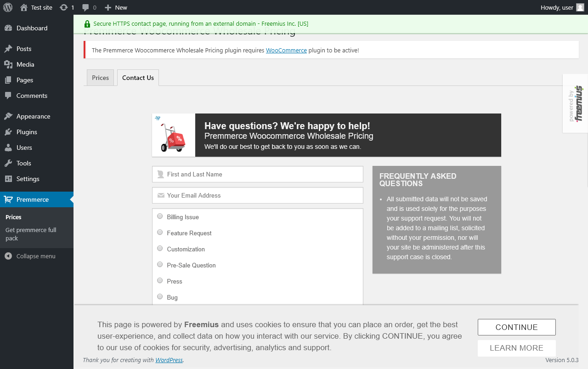Select the Billing Issue radio option

[160, 216]
